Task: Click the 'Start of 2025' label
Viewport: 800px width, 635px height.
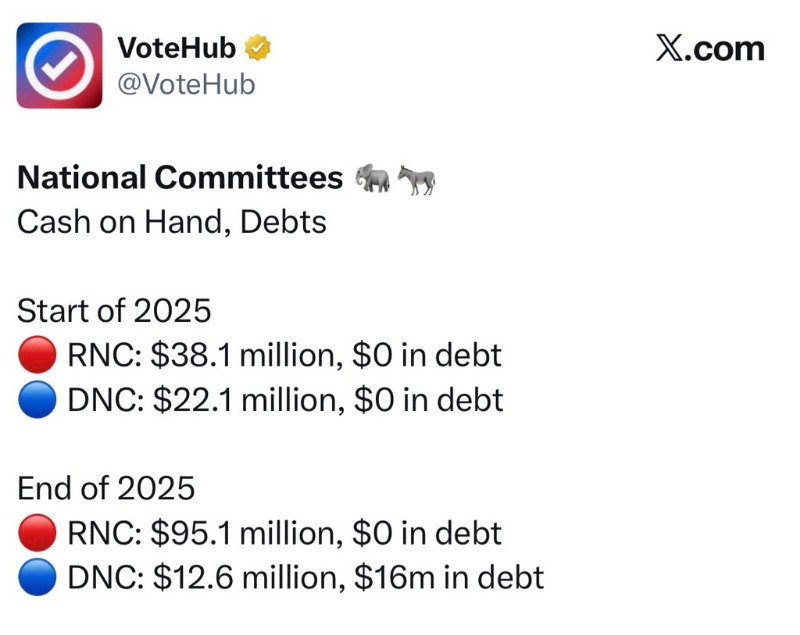Action: [114, 311]
